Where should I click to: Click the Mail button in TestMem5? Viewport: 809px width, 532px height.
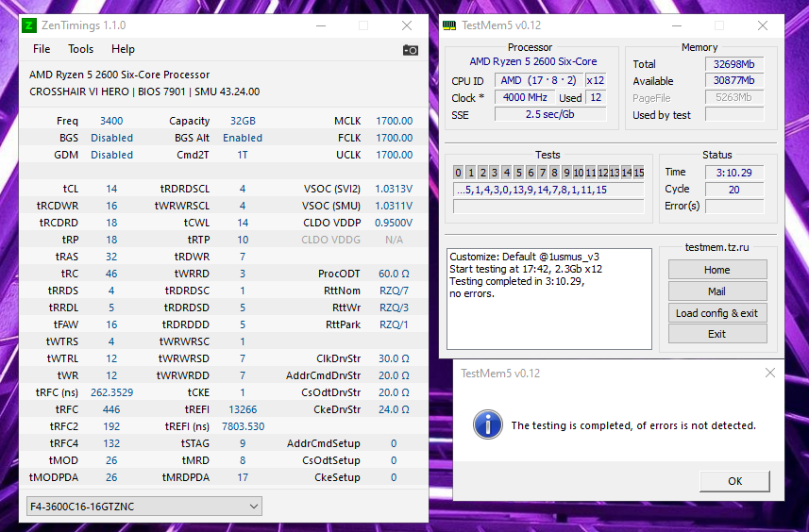click(717, 291)
